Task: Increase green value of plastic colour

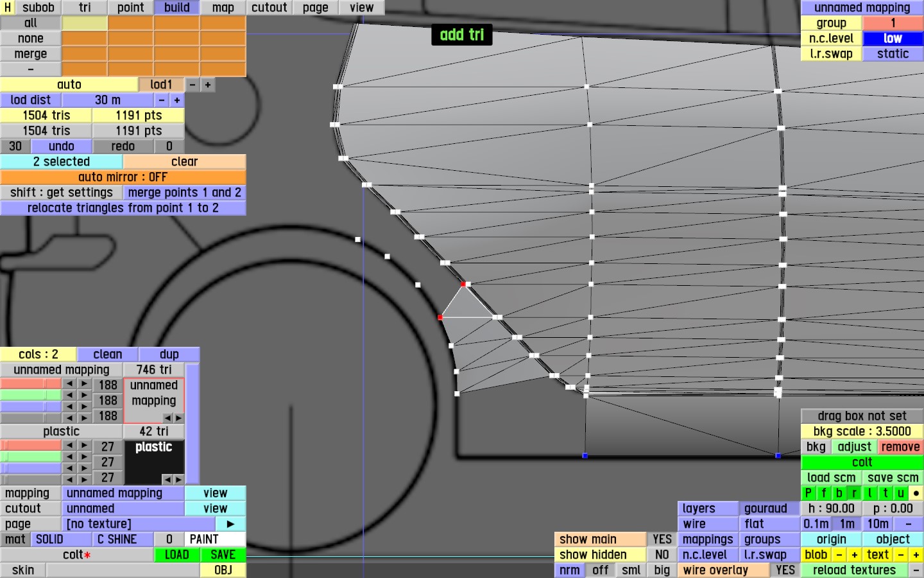Action: click(84, 457)
